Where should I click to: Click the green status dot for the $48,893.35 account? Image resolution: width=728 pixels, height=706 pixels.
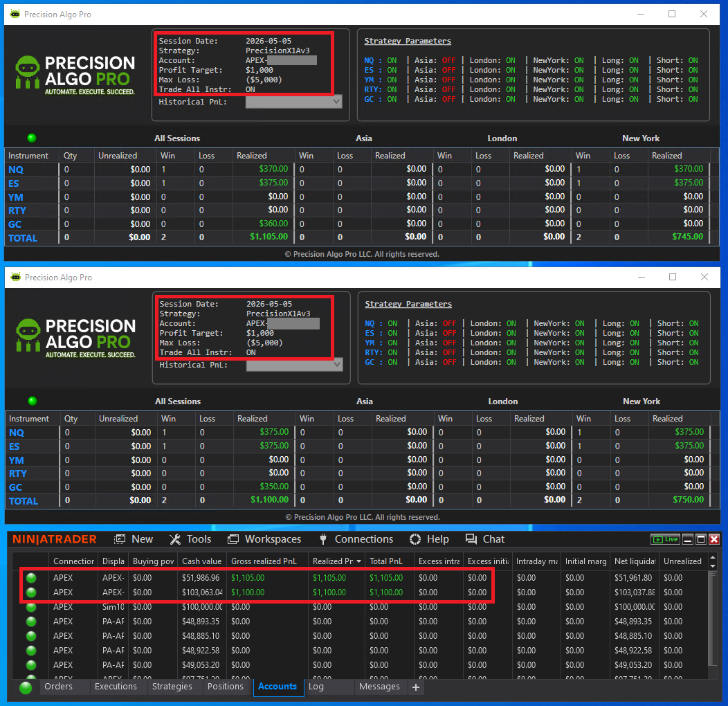tap(31, 621)
